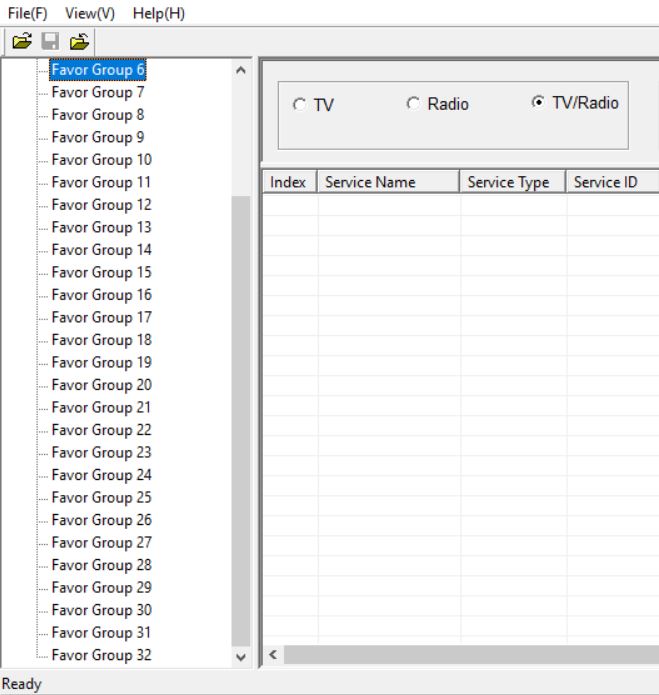Select Favor Group 27 in tree

pos(101,543)
